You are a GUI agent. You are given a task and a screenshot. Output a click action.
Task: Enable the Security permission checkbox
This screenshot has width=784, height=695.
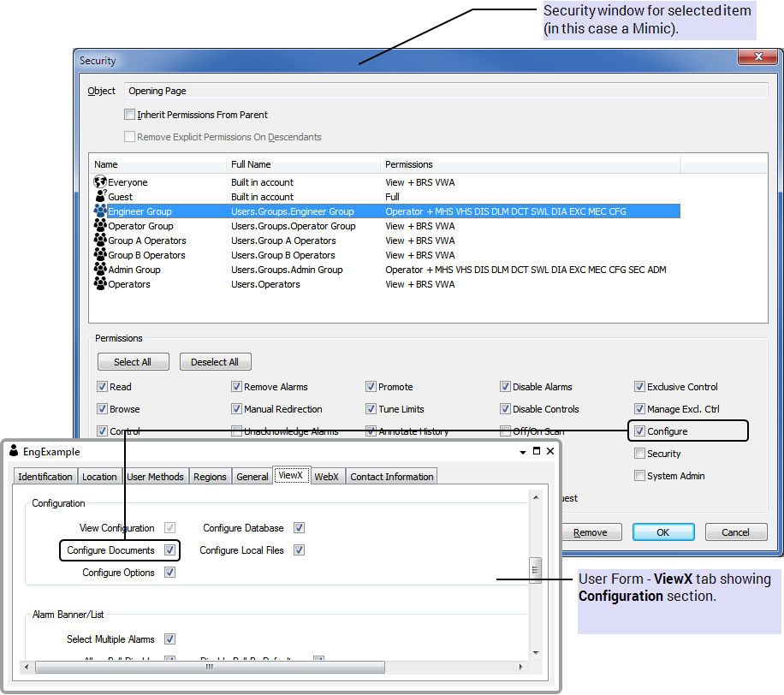pos(639,453)
